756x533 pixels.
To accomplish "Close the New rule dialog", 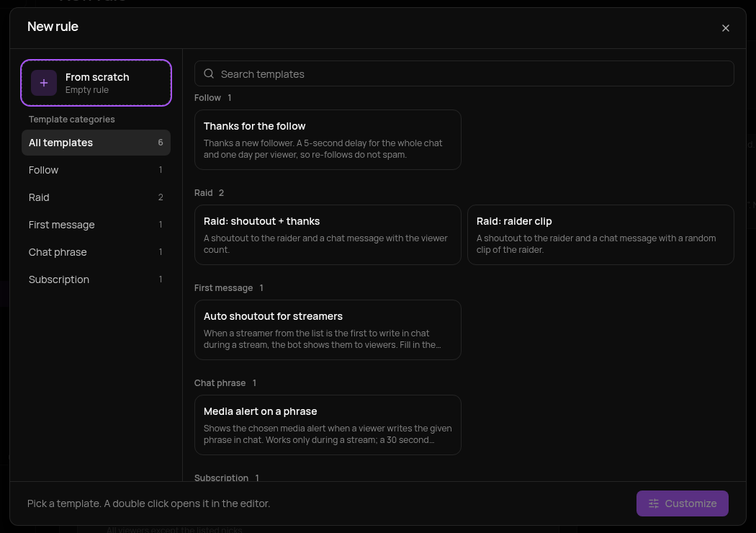I will 725,28.
